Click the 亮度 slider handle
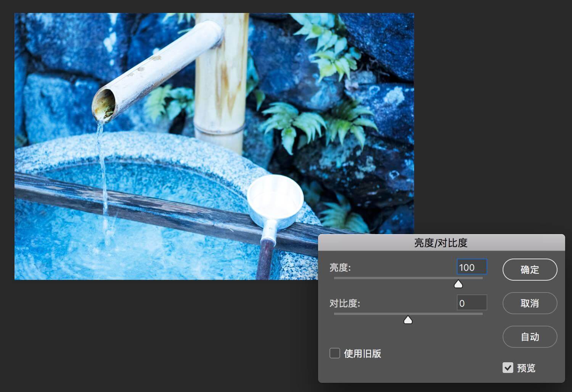Image resolution: width=572 pixels, height=392 pixels. (458, 284)
